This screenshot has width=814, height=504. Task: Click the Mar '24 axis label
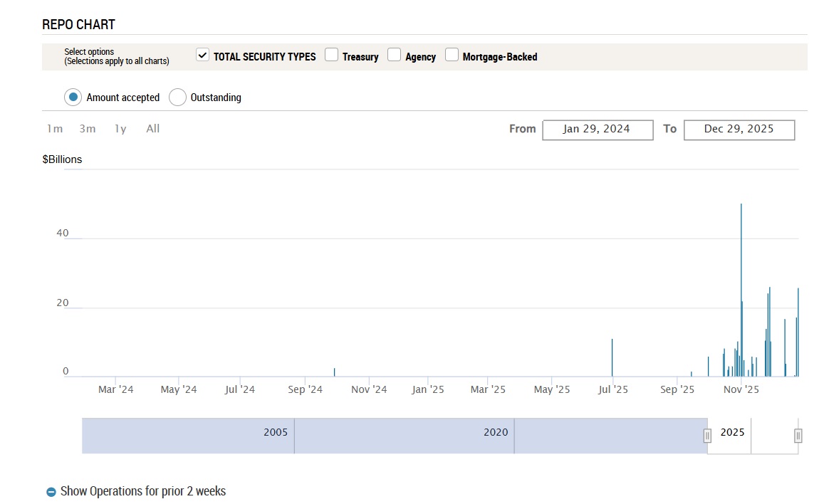point(116,389)
